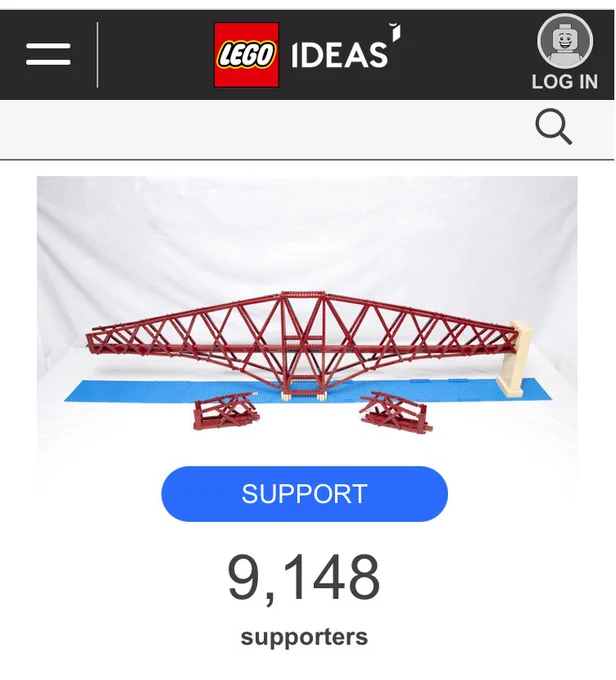Open search with the magnifying glass icon
The width and height of the screenshot is (616, 680).
click(554, 127)
